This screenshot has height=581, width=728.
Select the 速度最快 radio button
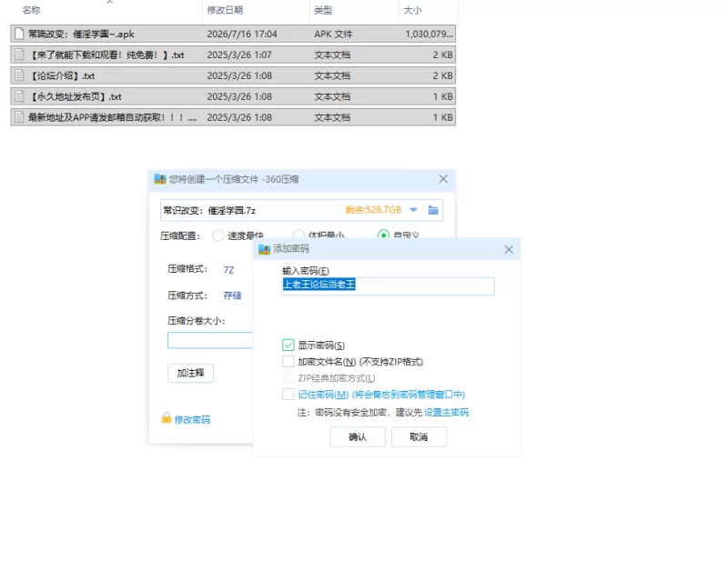click(217, 235)
